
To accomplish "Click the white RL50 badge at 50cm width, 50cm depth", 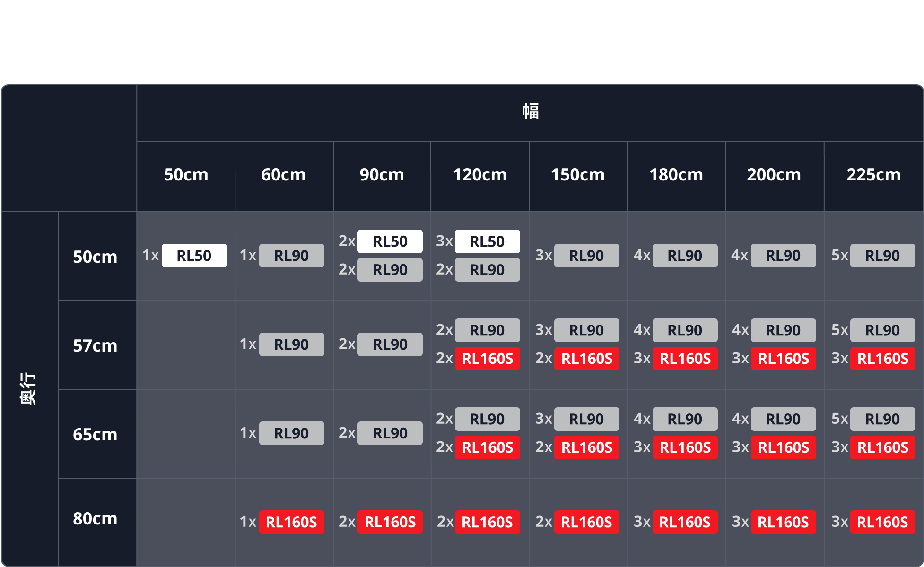I will coord(194,256).
